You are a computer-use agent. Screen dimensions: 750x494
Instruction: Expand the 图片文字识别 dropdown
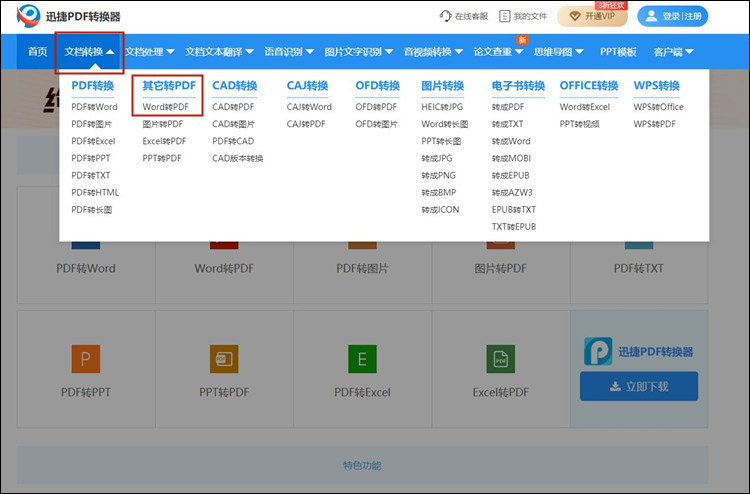(x=358, y=52)
